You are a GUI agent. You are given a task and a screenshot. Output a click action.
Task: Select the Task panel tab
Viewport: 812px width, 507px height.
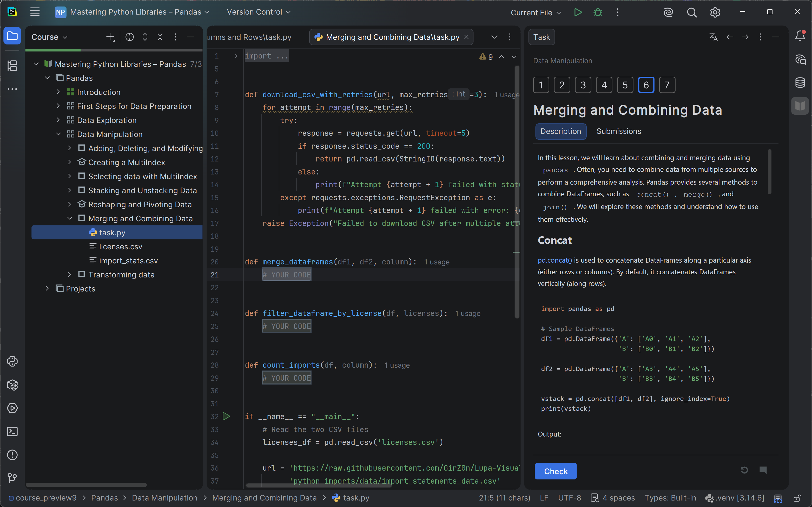(x=542, y=37)
